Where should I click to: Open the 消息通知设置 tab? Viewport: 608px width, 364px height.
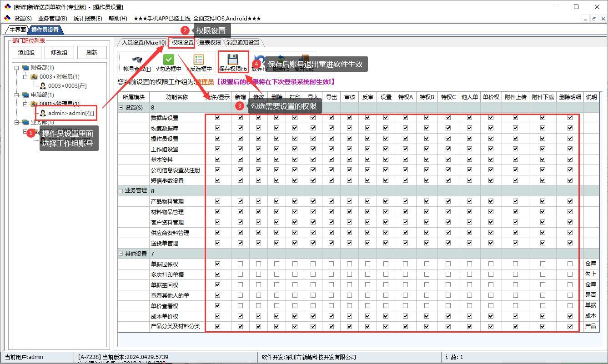click(x=242, y=42)
